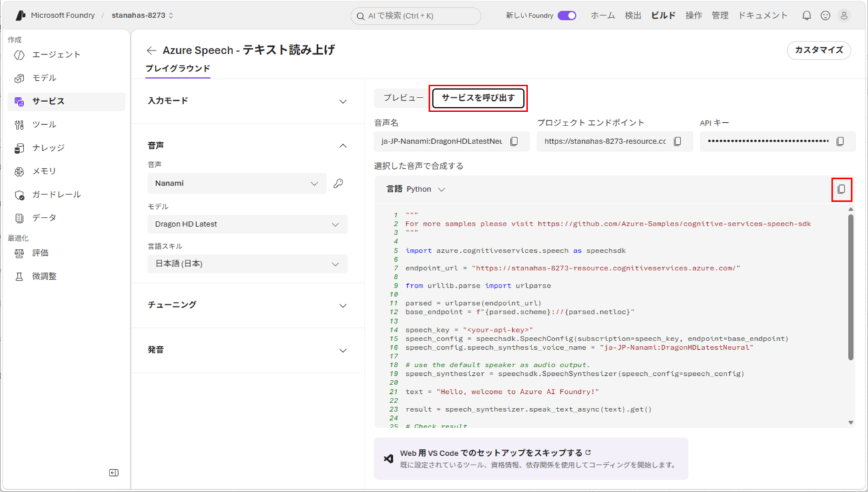Copy the 音声名 voice name value
The width and height of the screenshot is (868, 492).
coord(514,142)
